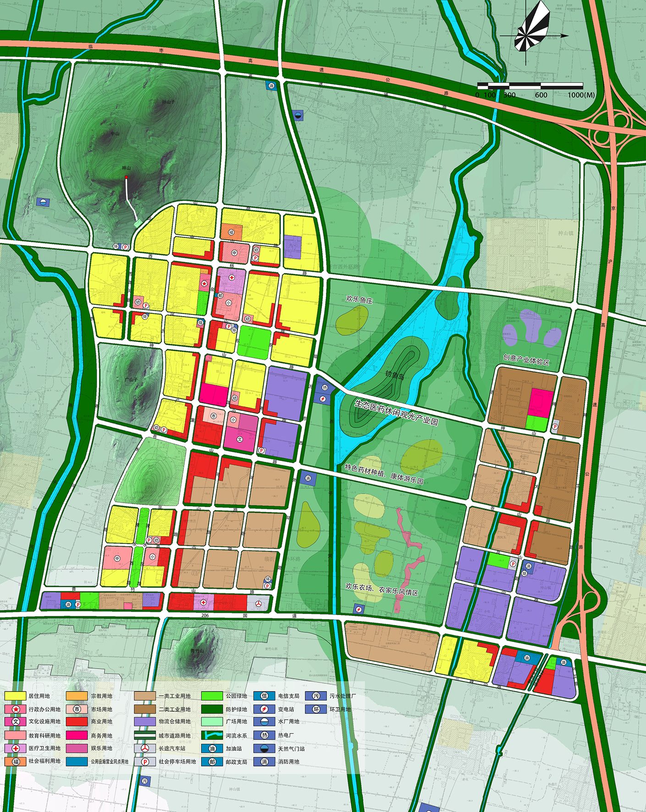Viewport: 646px width, 812px height.
Task: Click the 钓鱼岛 label on the map
Action: (394, 375)
